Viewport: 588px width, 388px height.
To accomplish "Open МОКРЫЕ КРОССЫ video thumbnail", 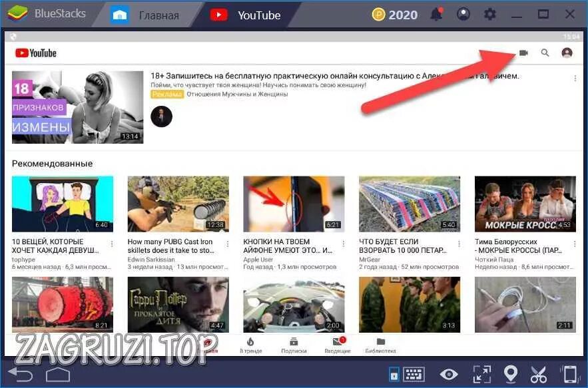I will pos(525,204).
